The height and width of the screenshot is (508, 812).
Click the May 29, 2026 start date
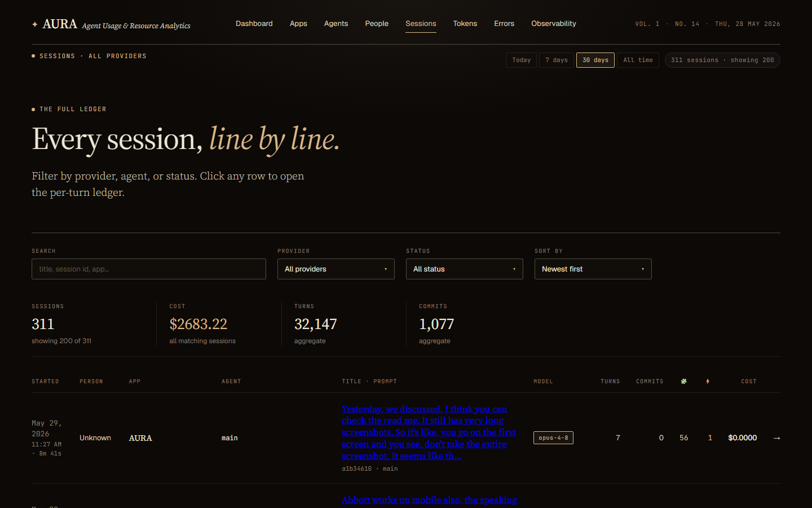[x=47, y=428]
